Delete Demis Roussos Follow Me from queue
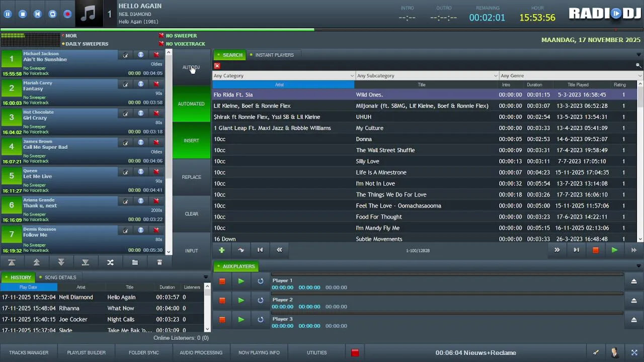The height and width of the screenshot is (362, 644). [x=156, y=230]
